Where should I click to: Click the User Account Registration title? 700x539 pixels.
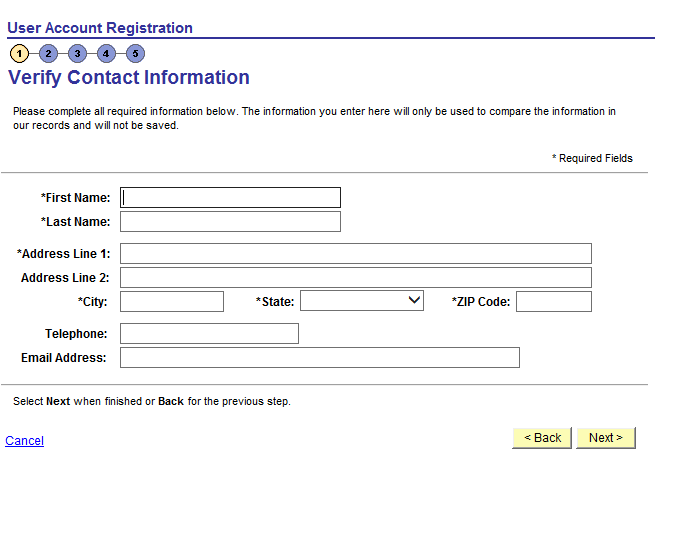pos(99,28)
